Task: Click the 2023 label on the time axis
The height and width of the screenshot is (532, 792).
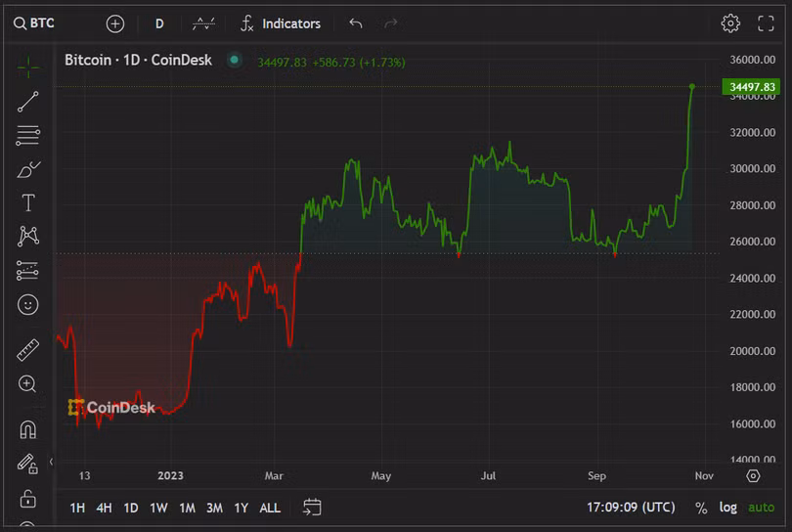Action: (x=170, y=476)
